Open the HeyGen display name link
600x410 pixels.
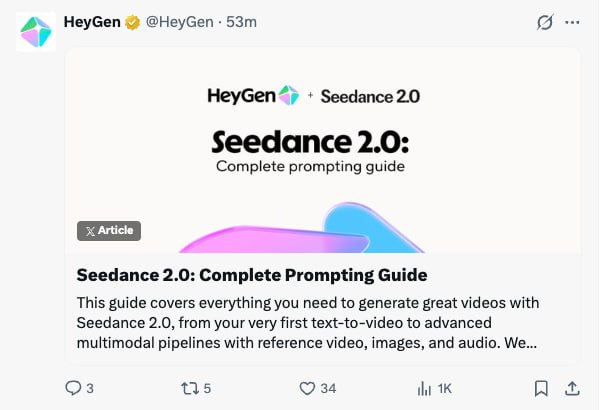[91, 22]
